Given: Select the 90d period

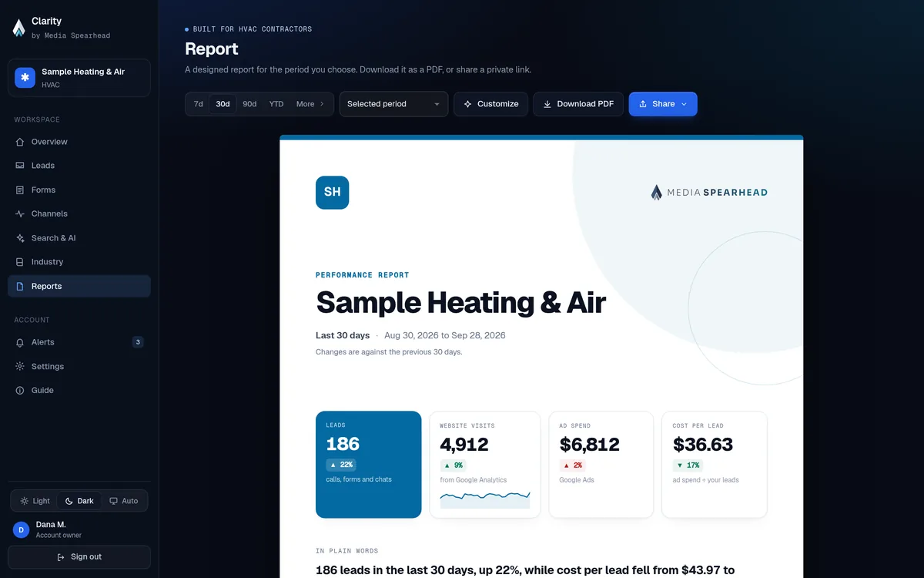Looking at the screenshot, I should point(249,104).
